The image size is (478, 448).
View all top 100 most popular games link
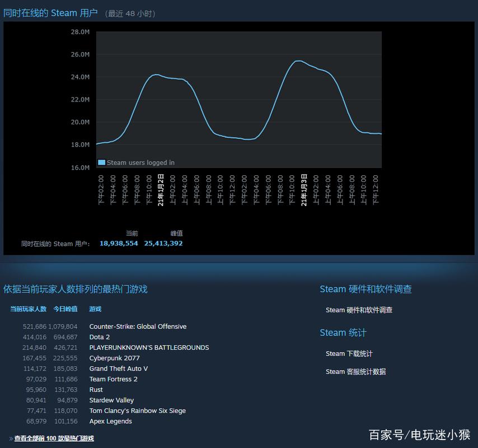[x=54, y=438]
